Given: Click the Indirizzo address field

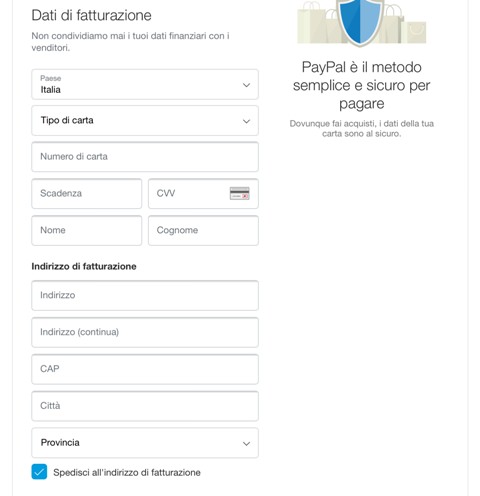Looking at the screenshot, I should tap(145, 295).
